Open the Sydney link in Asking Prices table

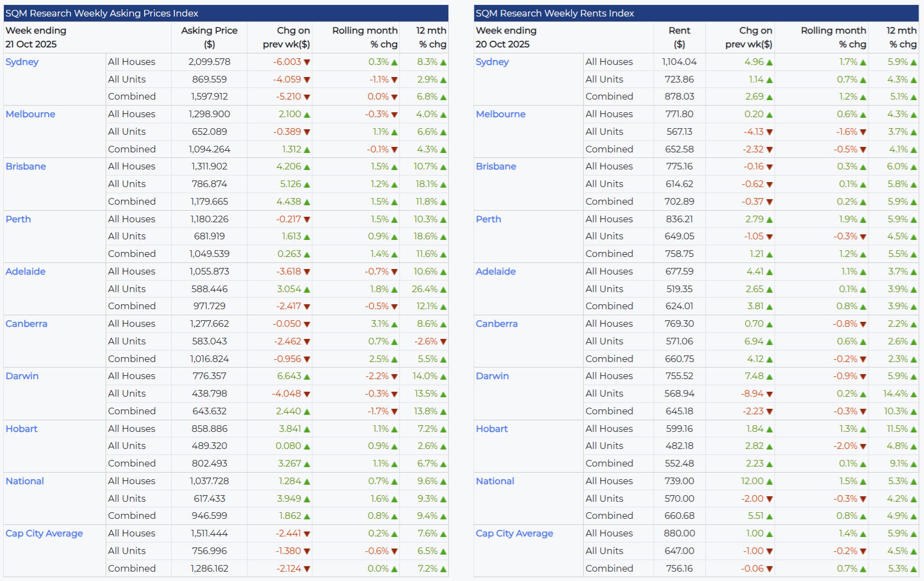point(22,62)
